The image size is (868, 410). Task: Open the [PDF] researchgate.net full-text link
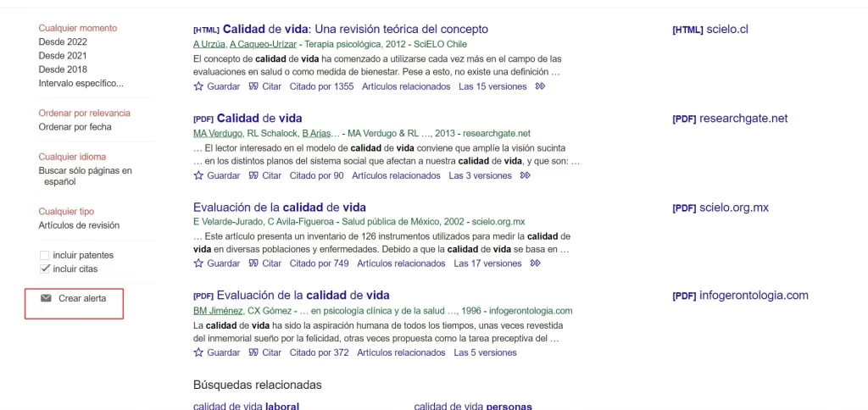pyautogui.click(x=730, y=119)
